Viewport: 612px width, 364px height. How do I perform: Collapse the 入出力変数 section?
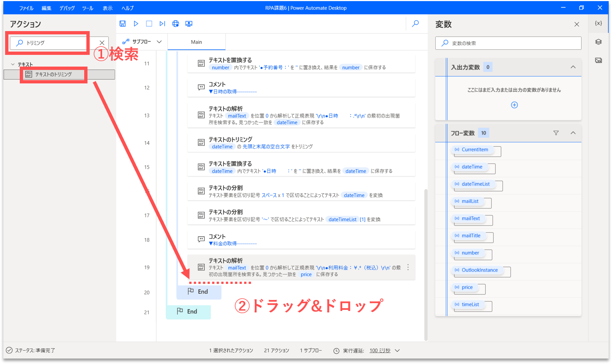573,67
